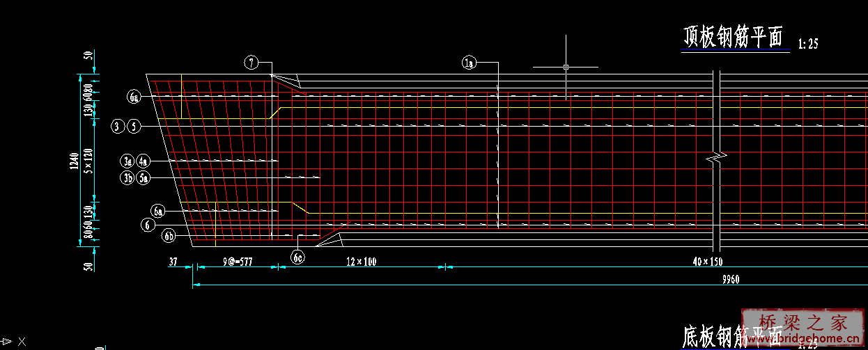Select the 1a rebar callout bubble
Viewport: 868px width, 350px height.
[469, 63]
